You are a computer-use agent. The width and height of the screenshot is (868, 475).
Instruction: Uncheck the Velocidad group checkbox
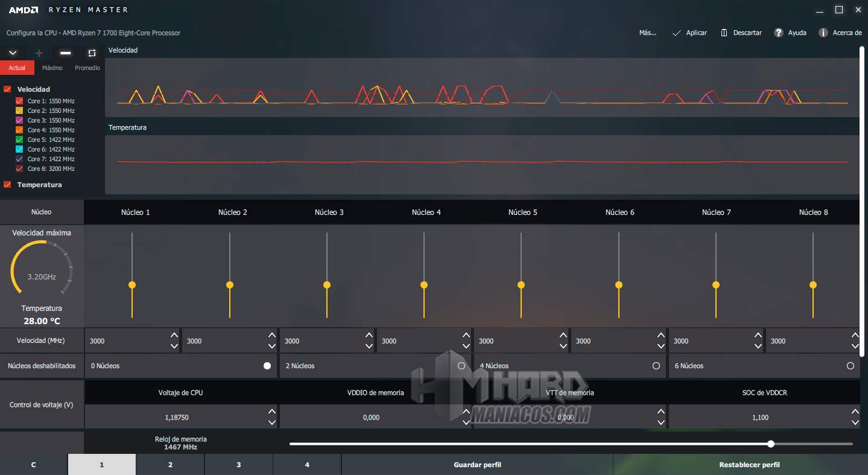[7, 89]
